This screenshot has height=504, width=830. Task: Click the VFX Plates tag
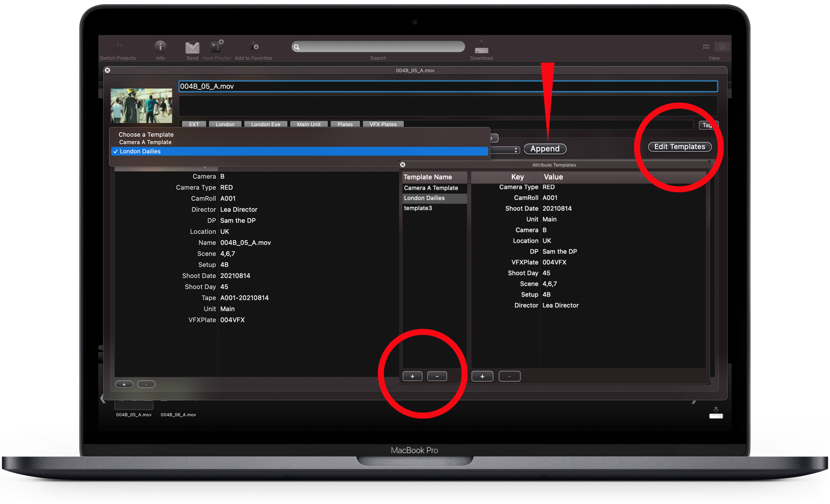pos(383,124)
